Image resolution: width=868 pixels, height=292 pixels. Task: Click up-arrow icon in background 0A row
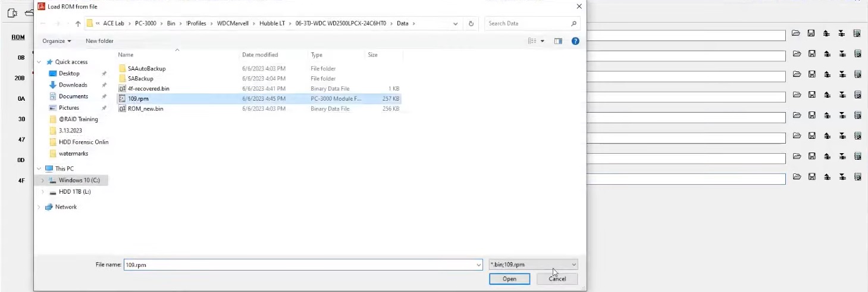tap(827, 95)
